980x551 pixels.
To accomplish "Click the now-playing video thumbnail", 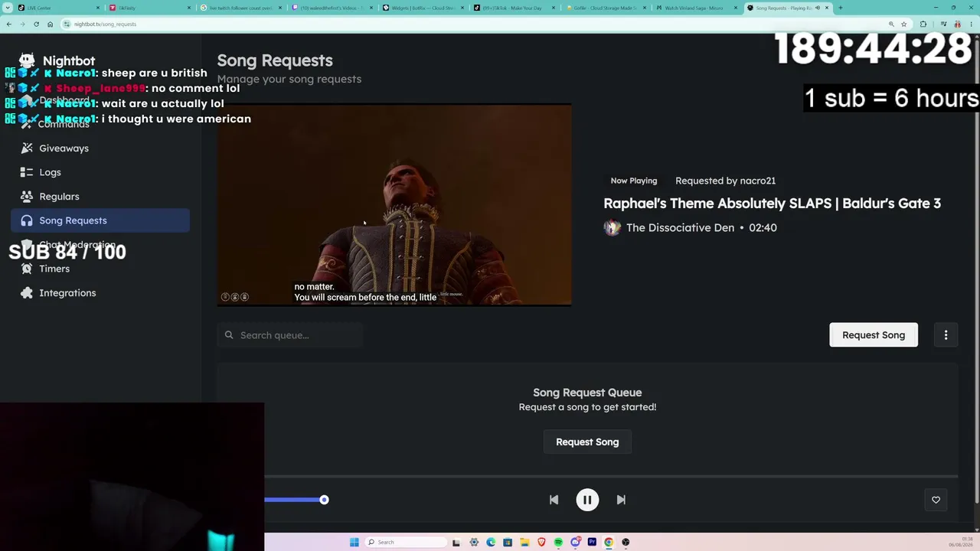I will coord(394,205).
